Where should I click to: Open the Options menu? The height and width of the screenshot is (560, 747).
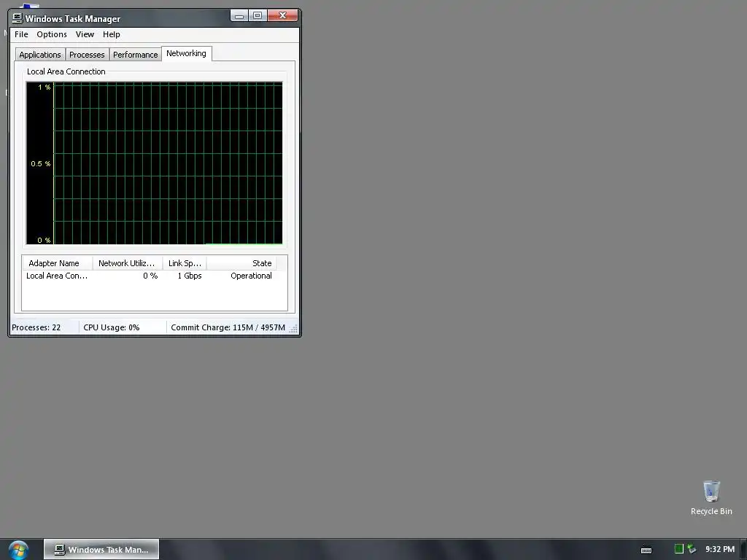52,34
